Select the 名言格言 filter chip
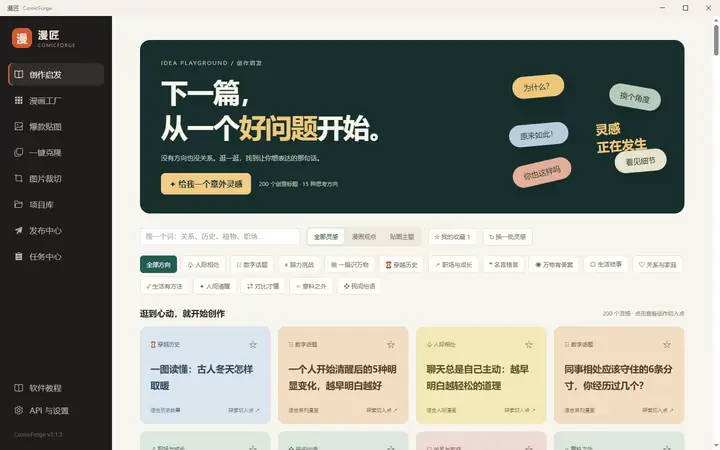This screenshot has height=450, width=720. point(504,264)
